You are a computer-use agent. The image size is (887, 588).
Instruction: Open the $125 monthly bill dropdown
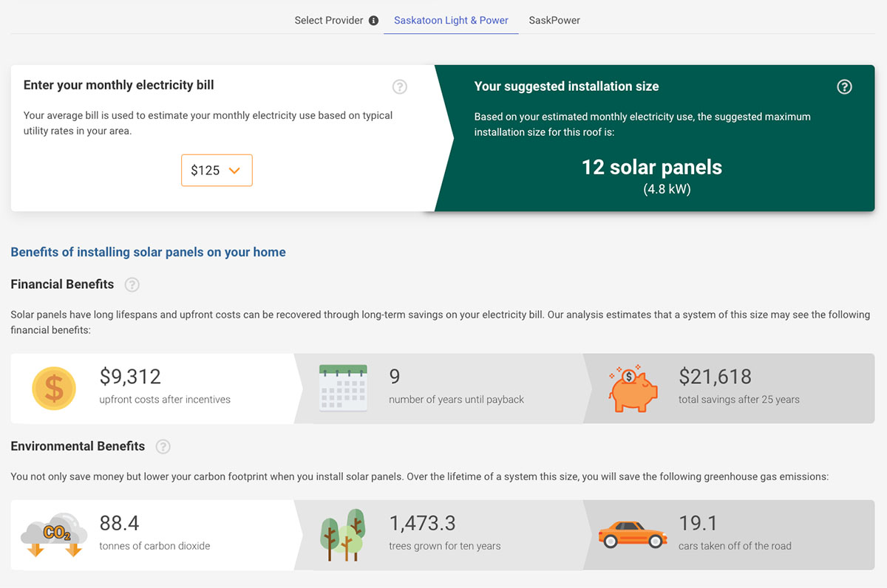tap(217, 170)
